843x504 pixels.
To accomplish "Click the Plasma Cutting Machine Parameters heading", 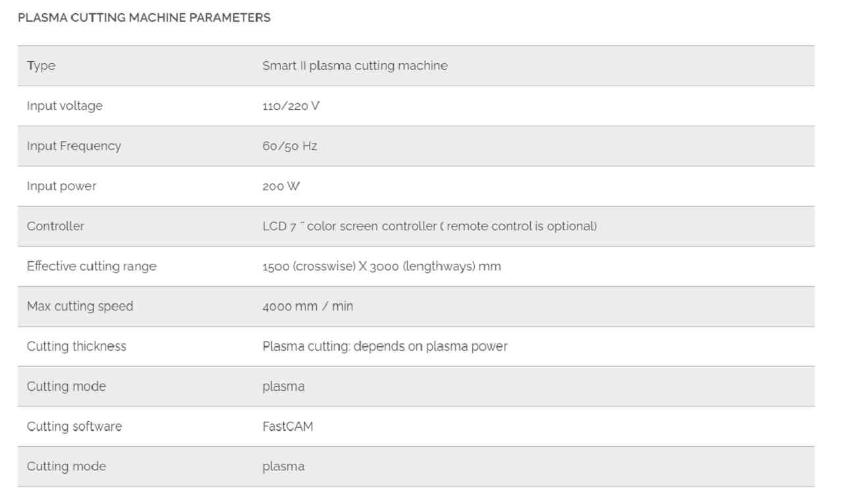I will (144, 18).
